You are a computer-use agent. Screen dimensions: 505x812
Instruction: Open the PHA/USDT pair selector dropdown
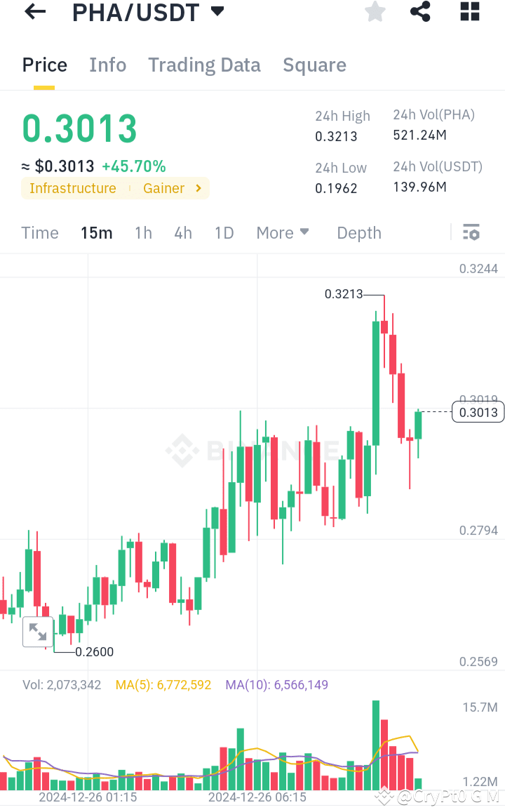point(217,11)
